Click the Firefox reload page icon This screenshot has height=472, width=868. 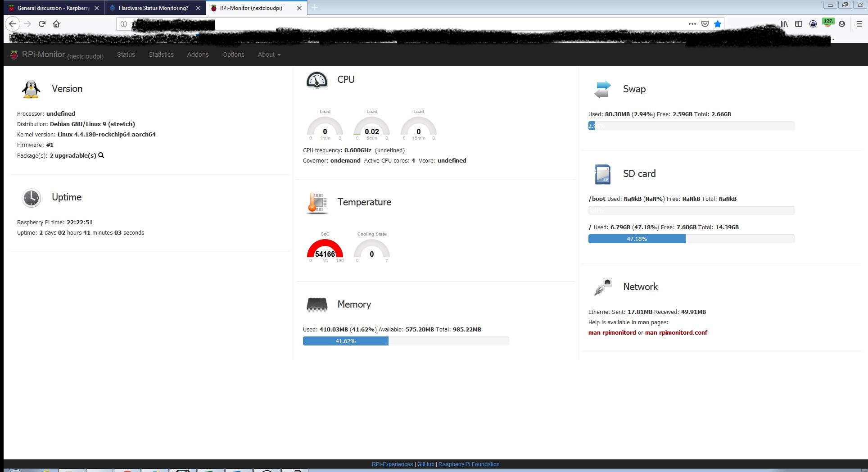click(42, 24)
